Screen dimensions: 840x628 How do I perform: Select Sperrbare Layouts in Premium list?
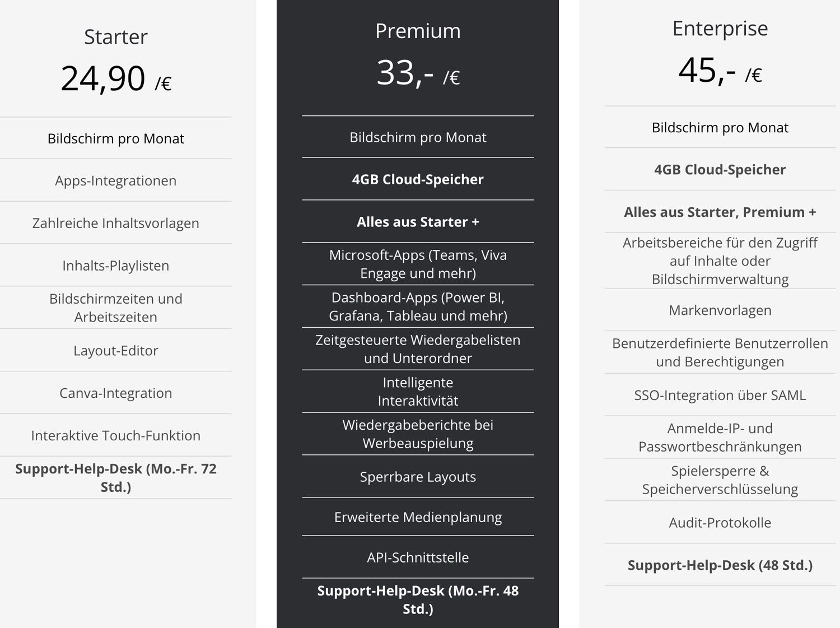tap(418, 477)
